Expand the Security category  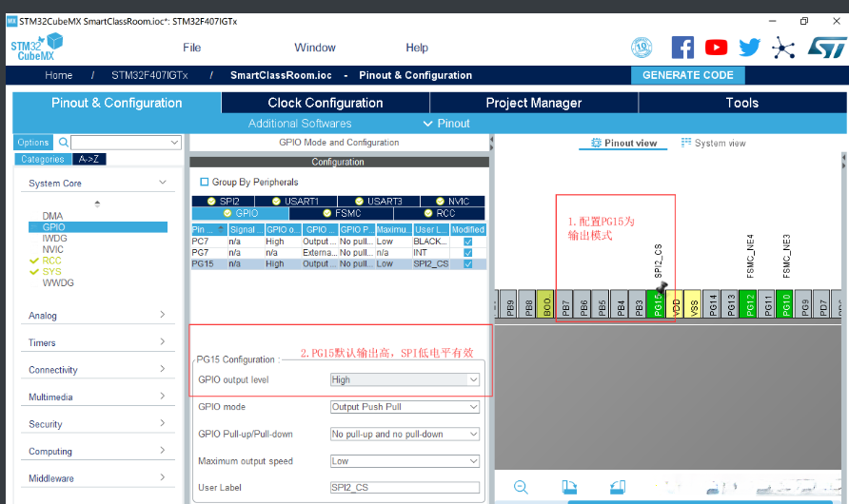[163, 422]
